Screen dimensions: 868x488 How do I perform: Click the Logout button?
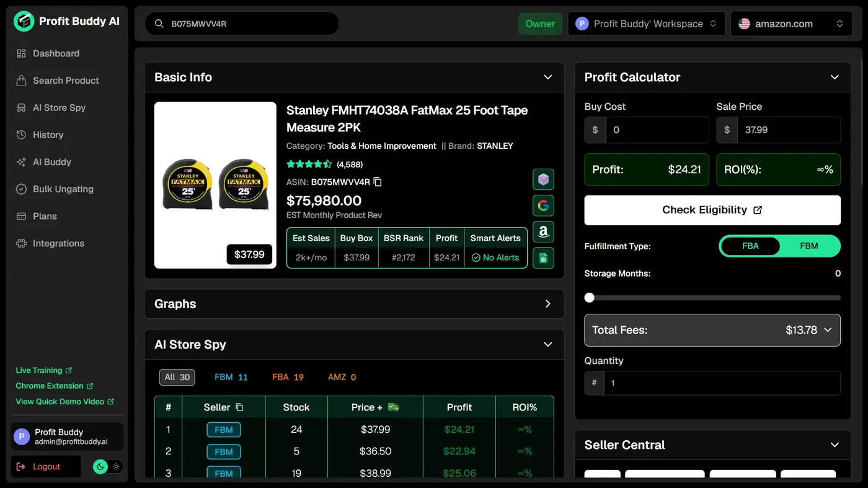[46, 467]
